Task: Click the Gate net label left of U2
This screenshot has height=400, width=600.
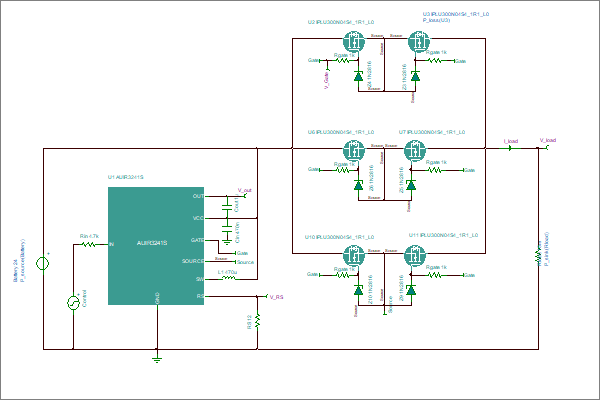Action: [x=313, y=60]
